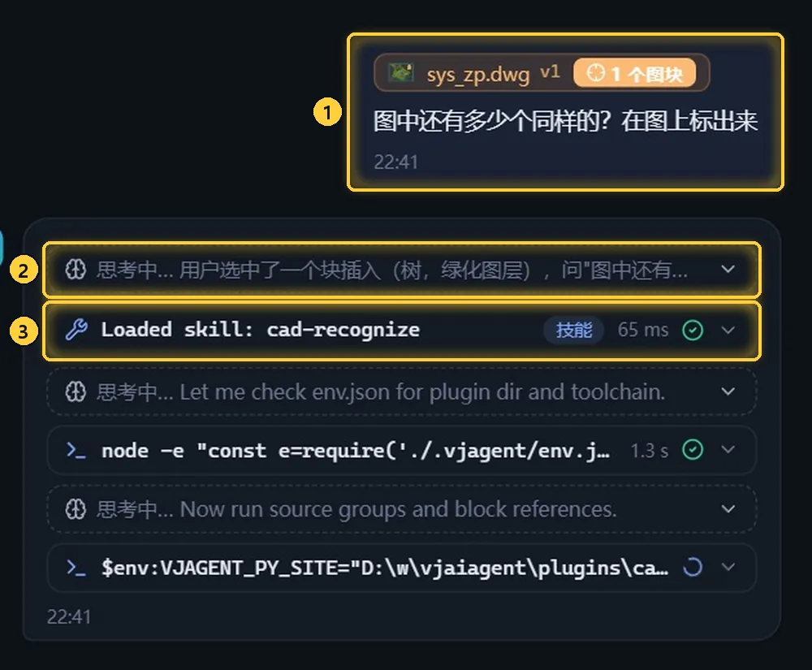The height and width of the screenshot is (670, 812).
Task: Expand the source groups thinking chevron
Action: 728,509
